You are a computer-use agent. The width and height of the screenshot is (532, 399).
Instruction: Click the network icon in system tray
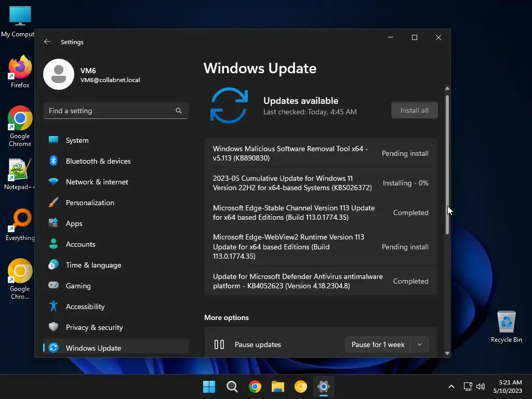click(x=468, y=387)
